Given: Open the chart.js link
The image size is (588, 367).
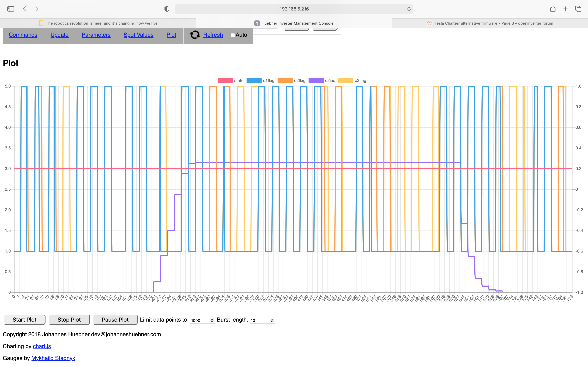Looking at the screenshot, I should [42, 346].
